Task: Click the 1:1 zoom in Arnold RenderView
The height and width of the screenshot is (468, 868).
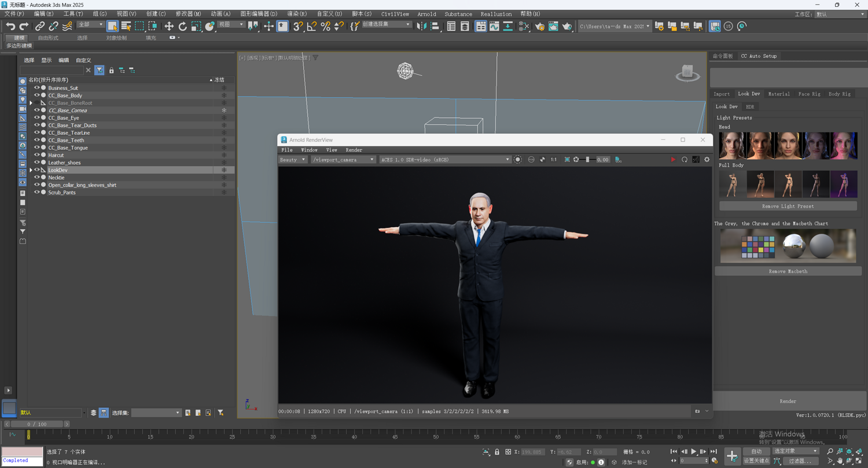Action: (553, 160)
